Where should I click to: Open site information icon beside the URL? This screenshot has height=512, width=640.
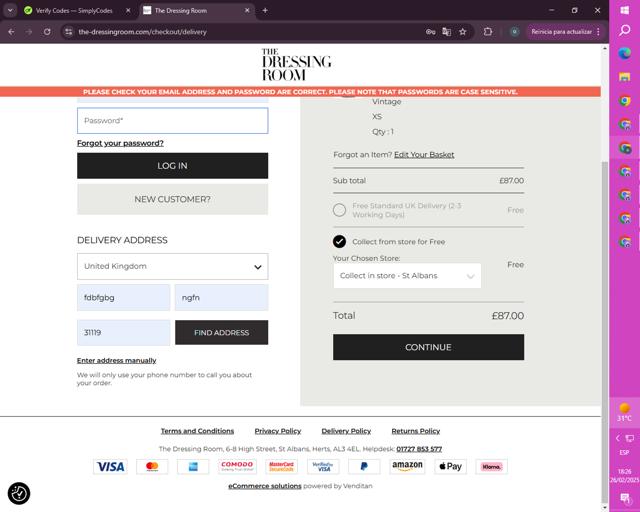pos(69,31)
